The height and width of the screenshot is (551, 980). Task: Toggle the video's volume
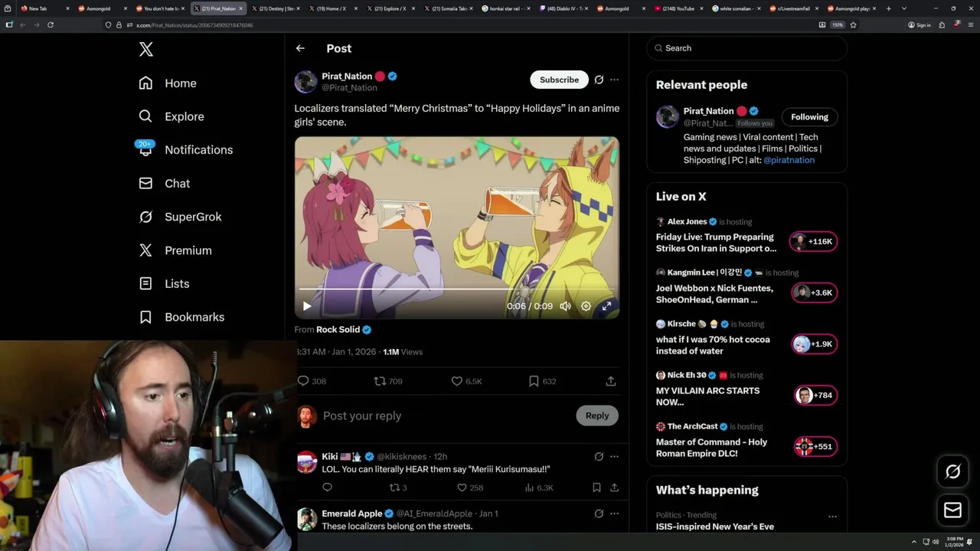565,306
